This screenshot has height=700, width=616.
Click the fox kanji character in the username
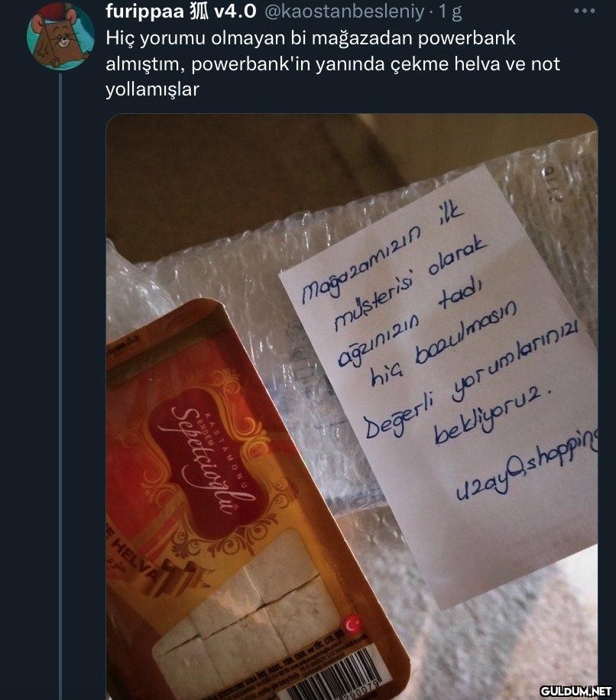[199, 11]
